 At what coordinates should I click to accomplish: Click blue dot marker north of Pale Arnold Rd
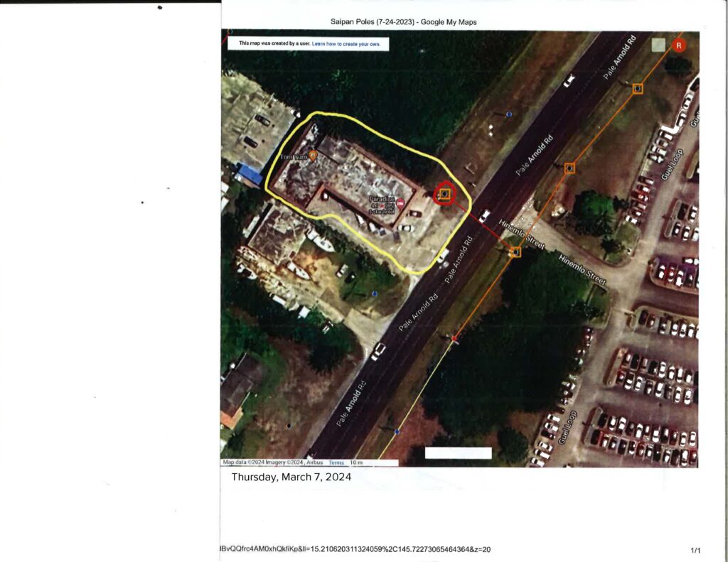[x=509, y=114]
